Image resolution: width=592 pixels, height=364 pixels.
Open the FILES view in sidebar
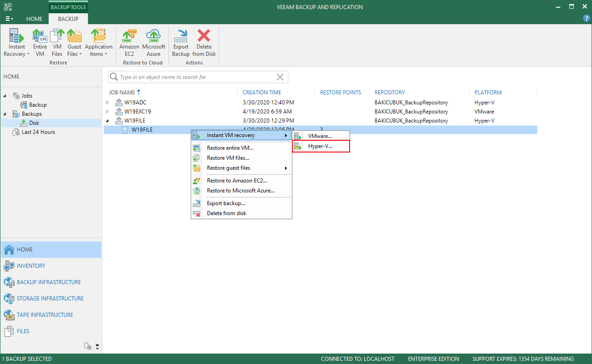pos(51,331)
